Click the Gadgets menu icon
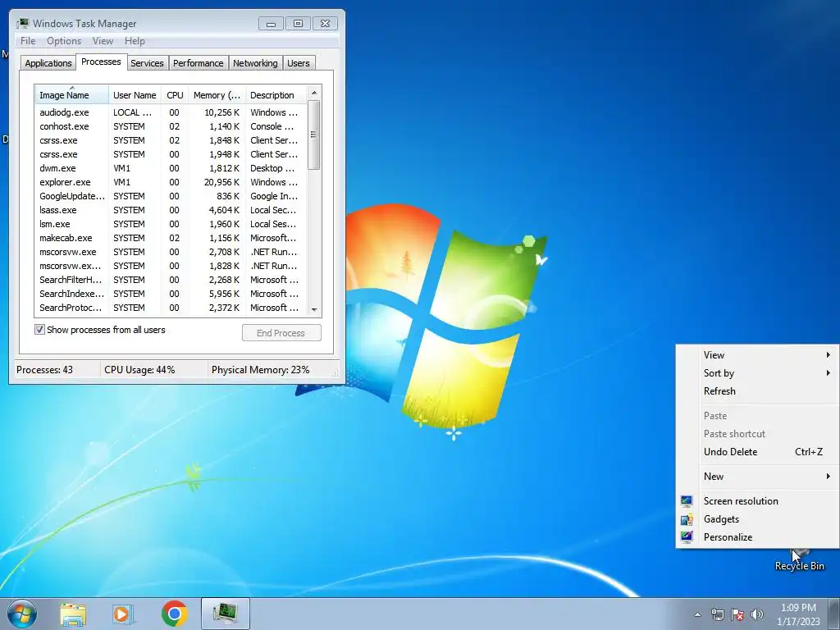Image resolution: width=840 pixels, height=630 pixels. pos(687,519)
